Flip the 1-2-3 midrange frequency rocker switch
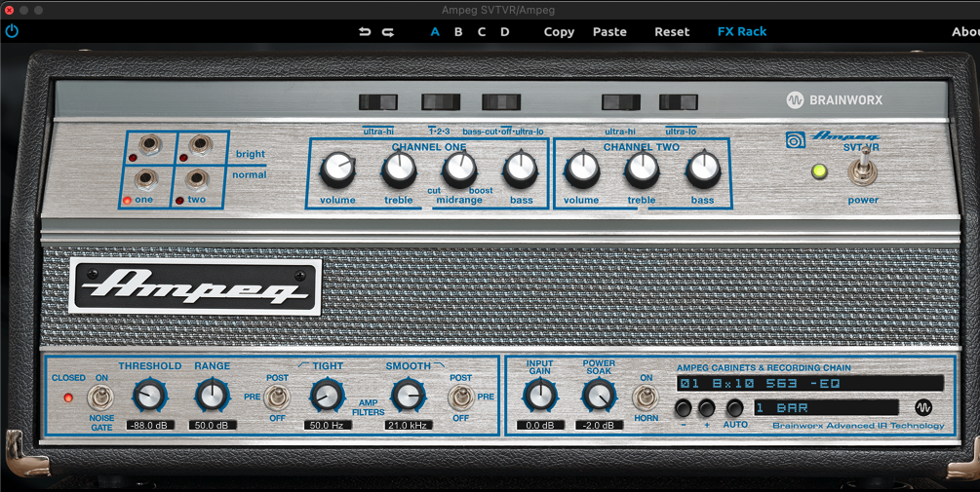This screenshot has width=980, height=492. [441, 101]
